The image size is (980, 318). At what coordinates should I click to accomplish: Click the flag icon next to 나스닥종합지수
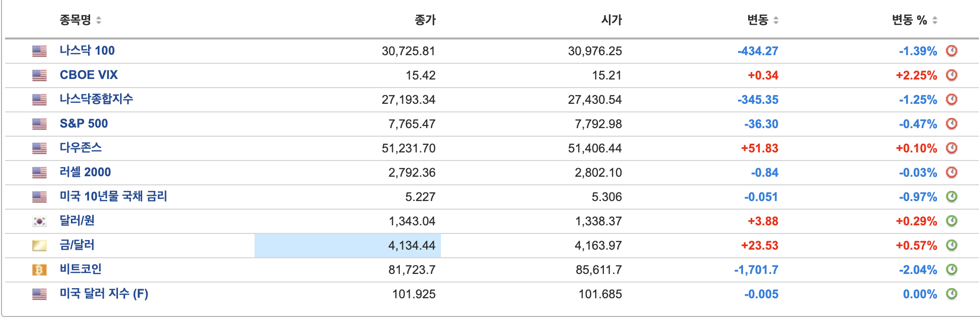click(x=39, y=100)
